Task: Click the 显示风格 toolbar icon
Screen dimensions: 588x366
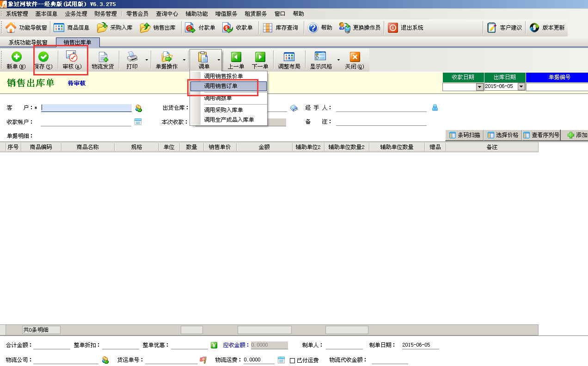Action: 321,57
